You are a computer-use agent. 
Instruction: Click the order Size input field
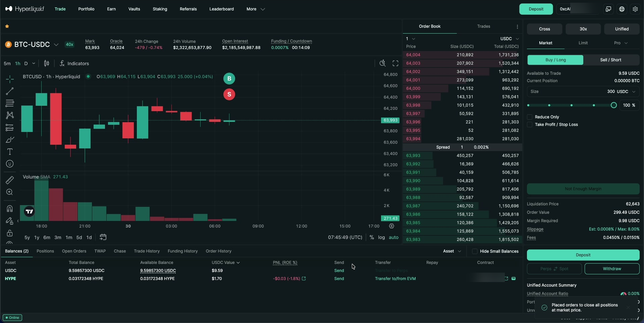[583, 92]
